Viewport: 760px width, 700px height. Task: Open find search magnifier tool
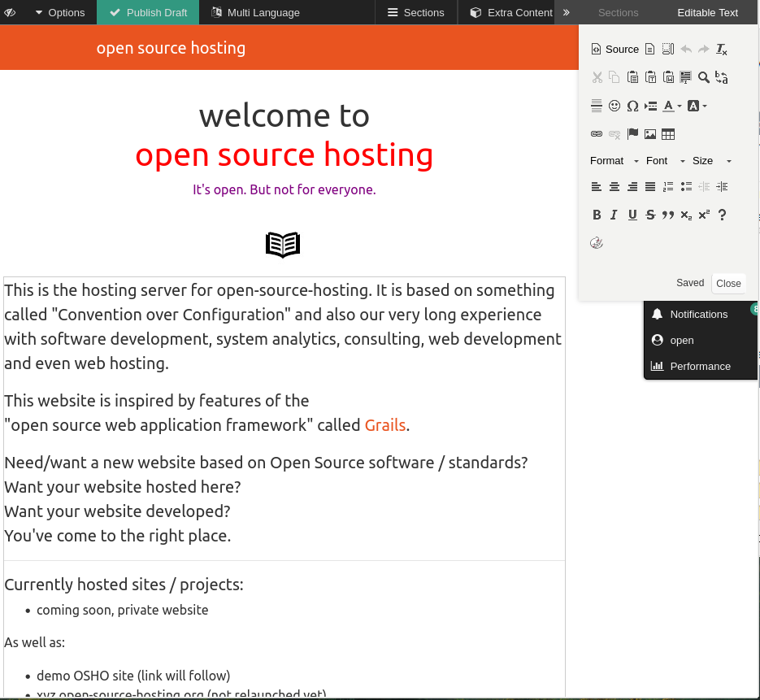click(704, 77)
